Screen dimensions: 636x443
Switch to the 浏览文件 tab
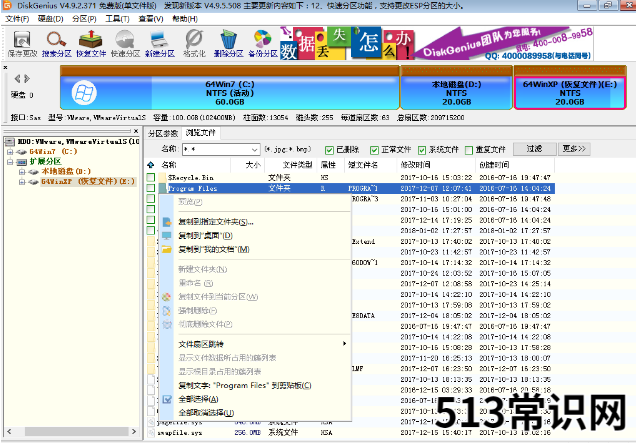click(201, 133)
